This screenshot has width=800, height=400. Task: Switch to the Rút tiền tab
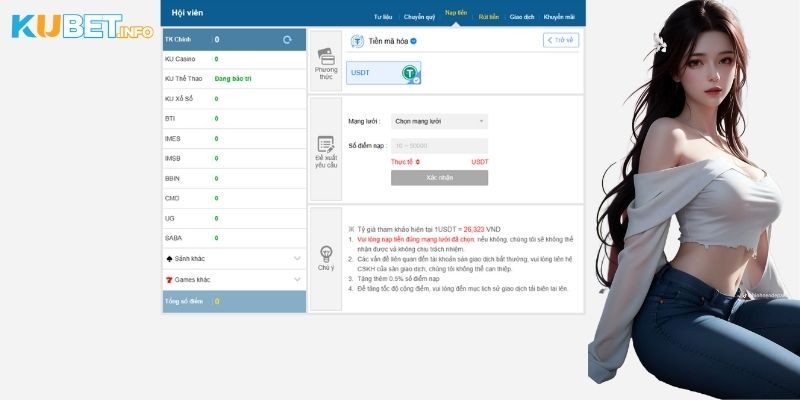tap(489, 17)
